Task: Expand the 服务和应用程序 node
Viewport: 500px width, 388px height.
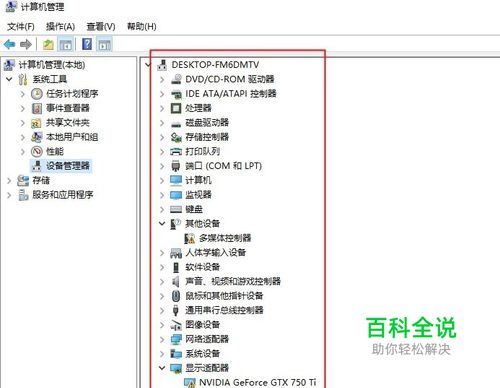Action: 9,195
